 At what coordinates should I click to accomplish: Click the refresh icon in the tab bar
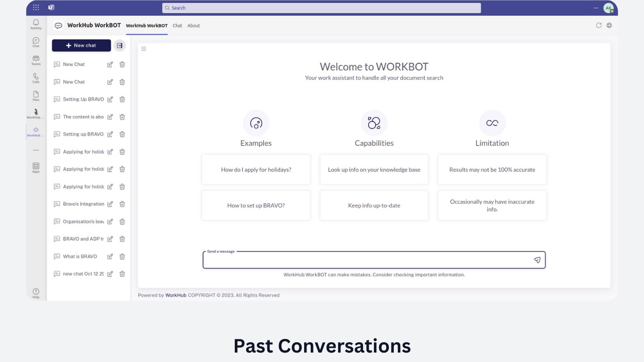[599, 25]
